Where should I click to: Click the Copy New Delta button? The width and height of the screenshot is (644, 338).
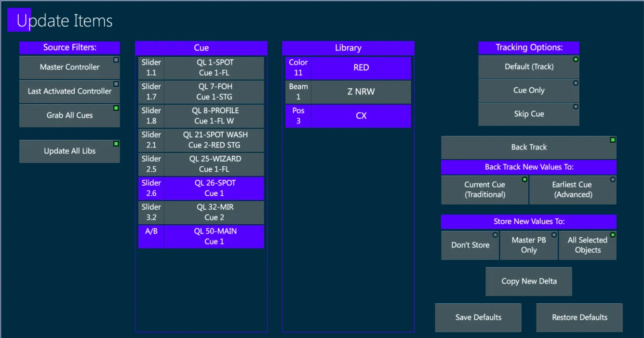(x=529, y=282)
